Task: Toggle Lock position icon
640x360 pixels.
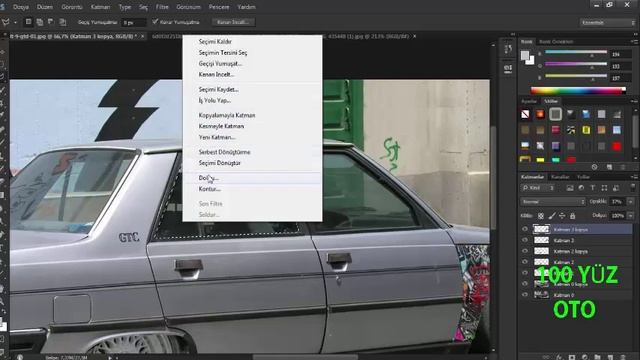Action: (x=562, y=216)
